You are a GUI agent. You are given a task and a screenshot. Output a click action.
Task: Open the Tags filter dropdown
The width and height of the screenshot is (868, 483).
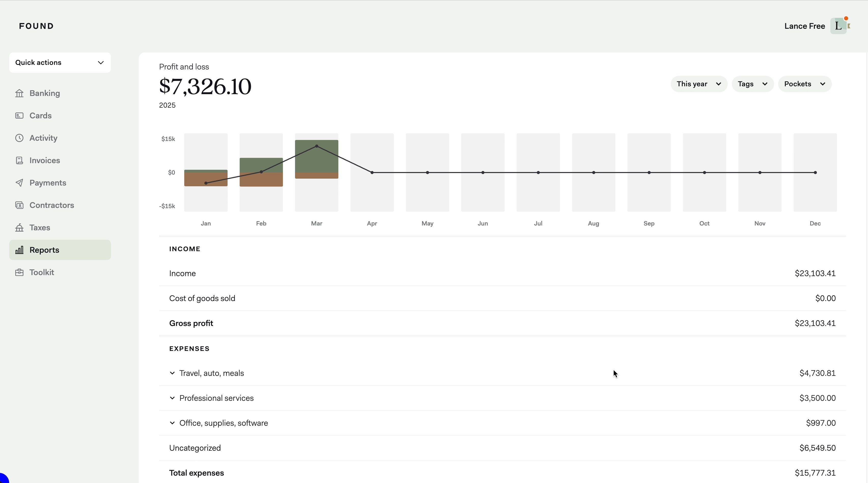(752, 84)
